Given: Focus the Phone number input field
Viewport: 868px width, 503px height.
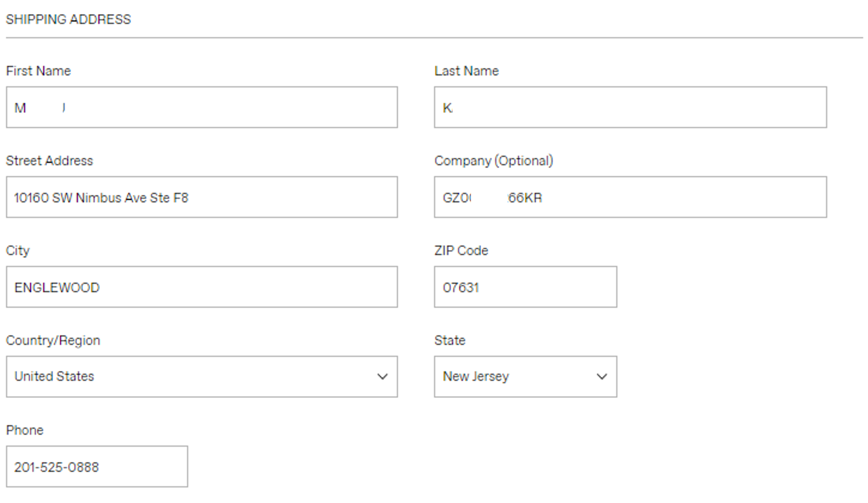Looking at the screenshot, I should pos(97,467).
